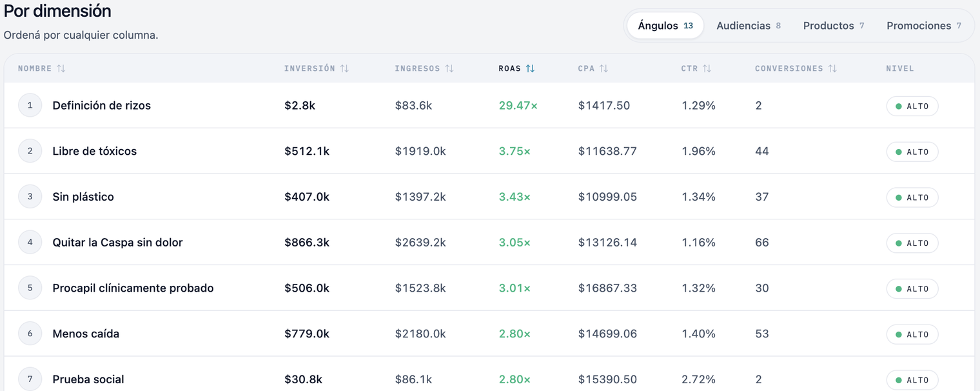Sort by the Conversiones column arrows icon
The height and width of the screenshot is (391, 980).
[x=832, y=68]
